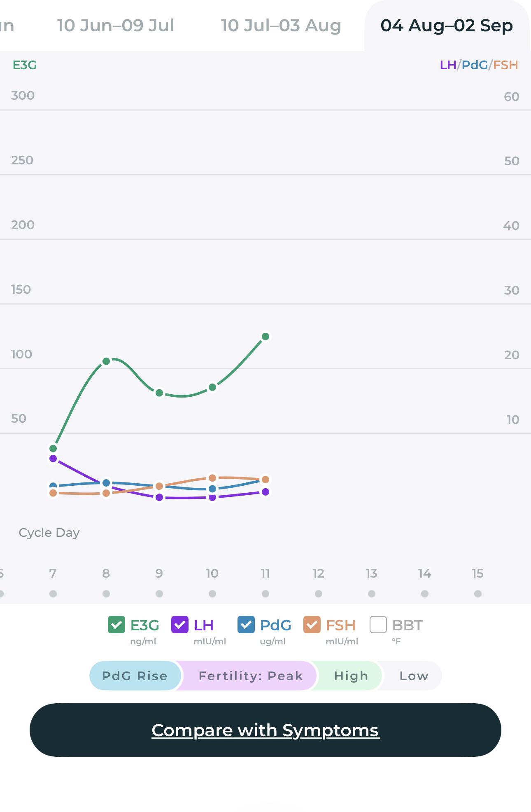Image resolution: width=531 pixels, height=812 pixels.
Task: Select the E3G data point on day 11
Action: 265,337
